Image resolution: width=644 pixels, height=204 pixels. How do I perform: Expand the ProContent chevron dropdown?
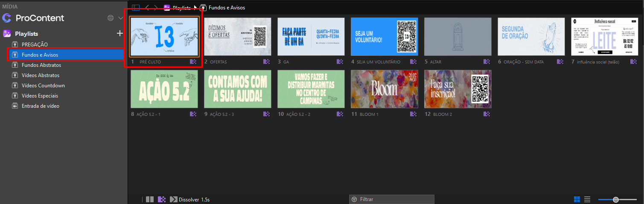[x=120, y=18]
